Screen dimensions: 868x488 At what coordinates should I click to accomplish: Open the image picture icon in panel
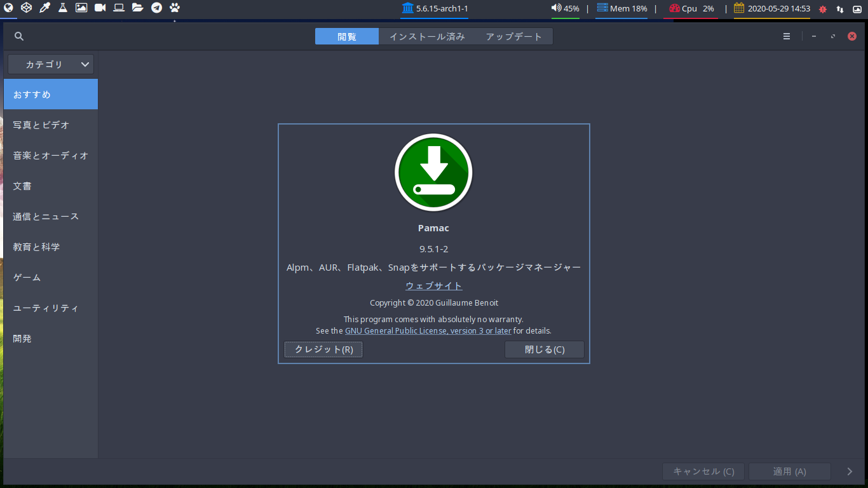tap(81, 8)
